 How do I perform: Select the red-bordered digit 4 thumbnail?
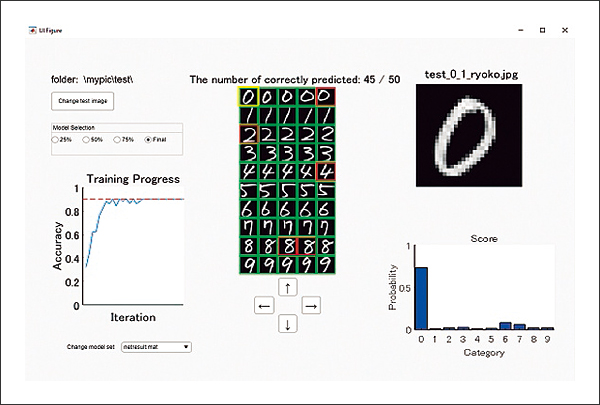coord(326,171)
